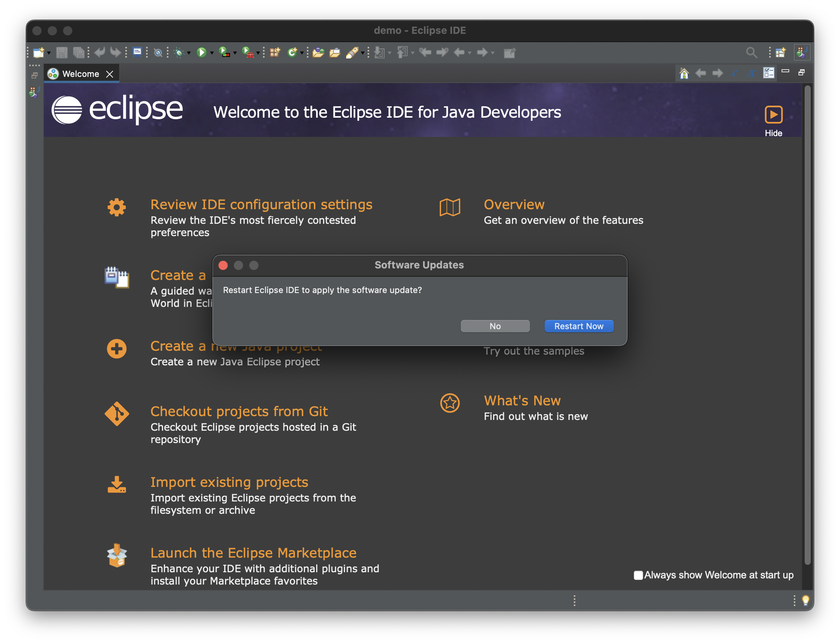840x643 pixels.
Task: Expand the Debug button dropdown arrow
Action: coord(189,53)
